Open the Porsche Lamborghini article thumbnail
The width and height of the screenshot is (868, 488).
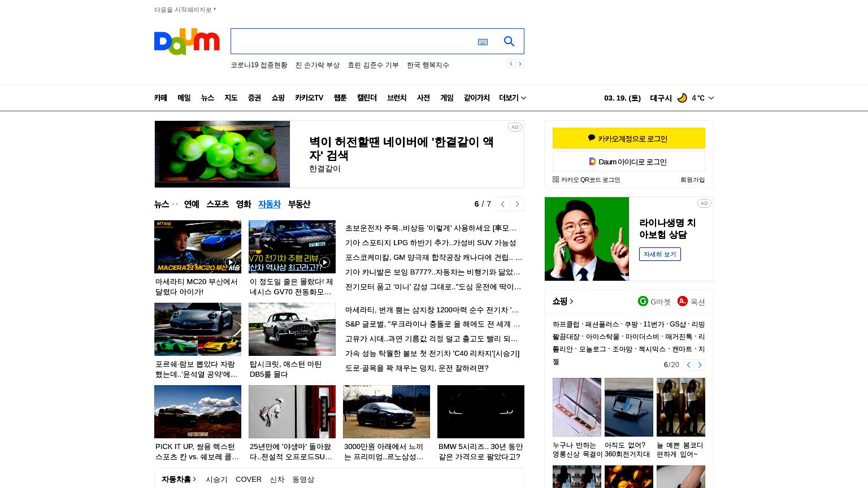point(198,329)
